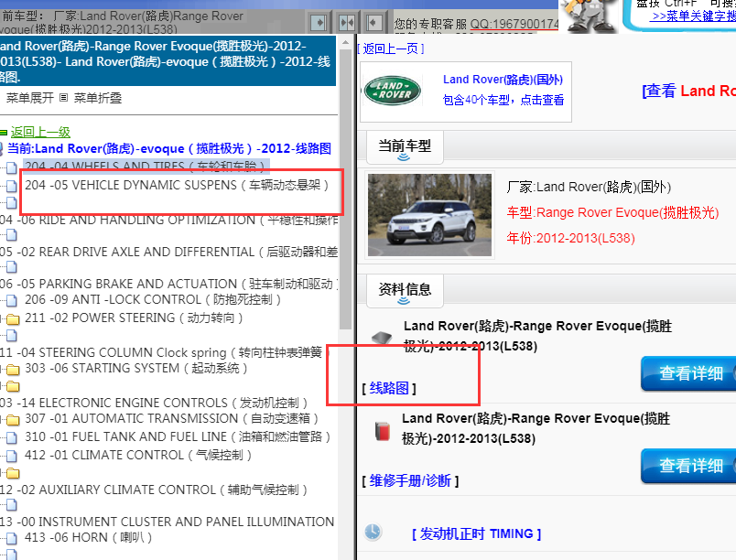
Task: Click the 菜单关键字搜 link at top right
Action: (x=693, y=16)
